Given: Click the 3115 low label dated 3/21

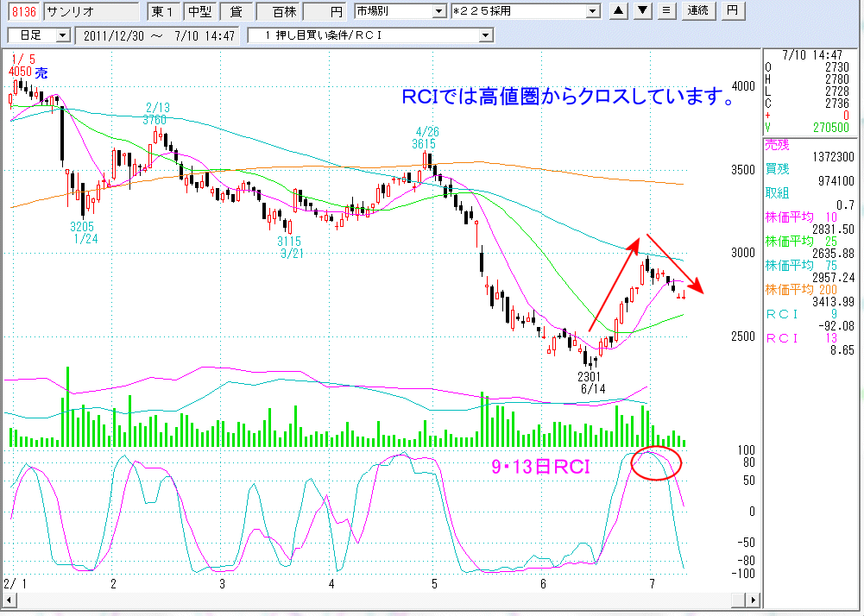Looking at the screenshot, I should (x=289, y=242).
